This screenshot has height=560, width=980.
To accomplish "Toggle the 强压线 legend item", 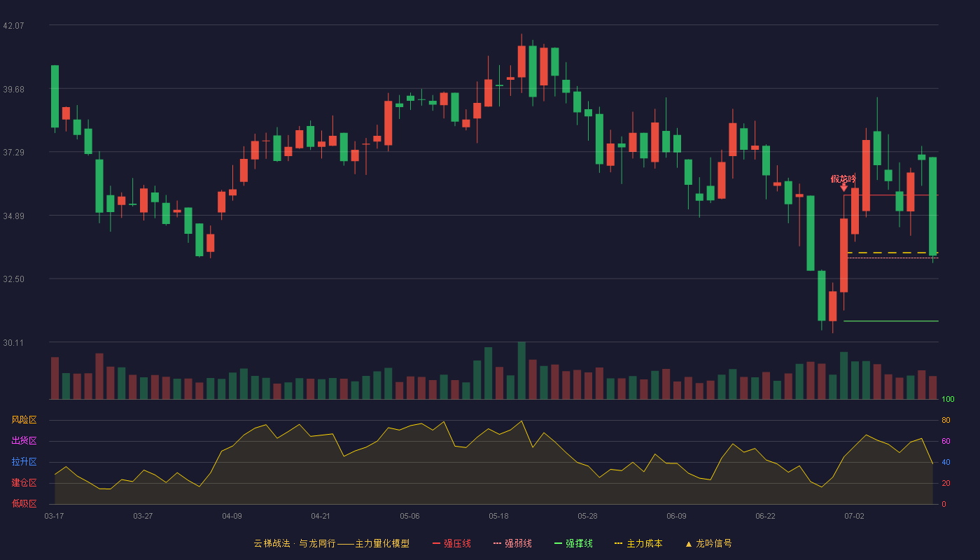I will click(451, 543).
